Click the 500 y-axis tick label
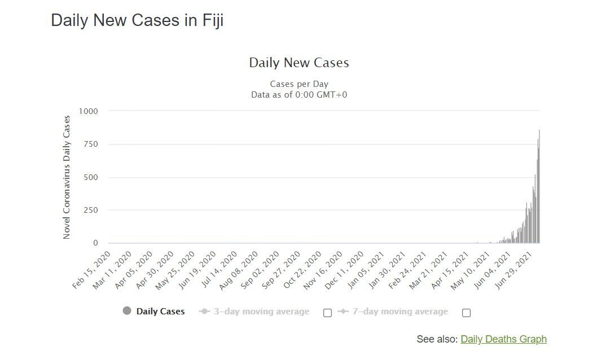 click(90, 177)
